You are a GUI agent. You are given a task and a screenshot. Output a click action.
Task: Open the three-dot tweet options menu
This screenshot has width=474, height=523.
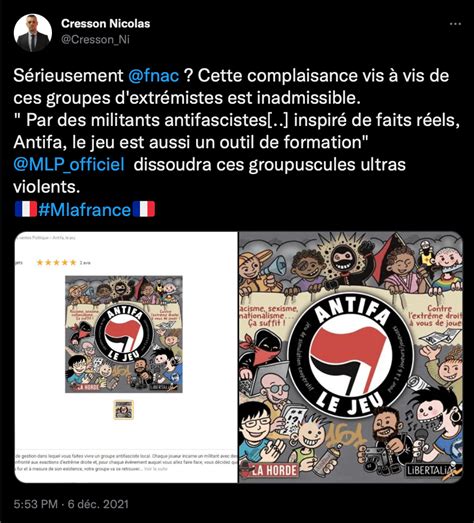coord(455,24)
